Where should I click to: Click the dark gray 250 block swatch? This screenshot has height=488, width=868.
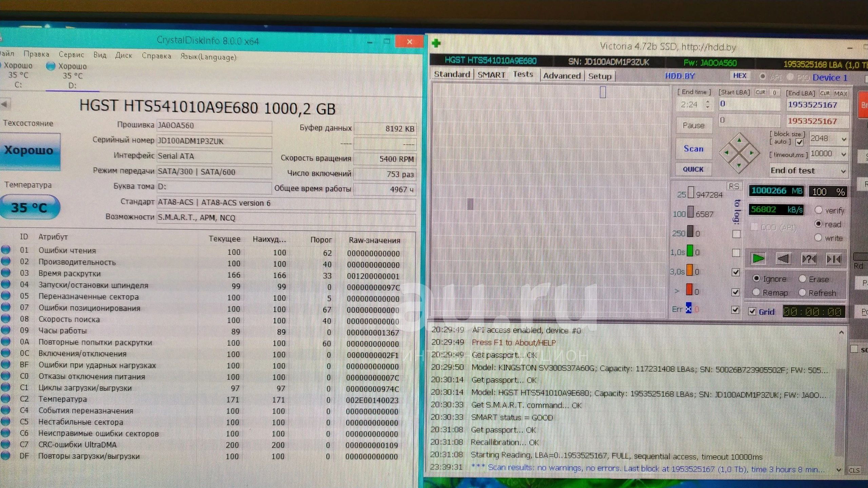click(x=690, y=232)
